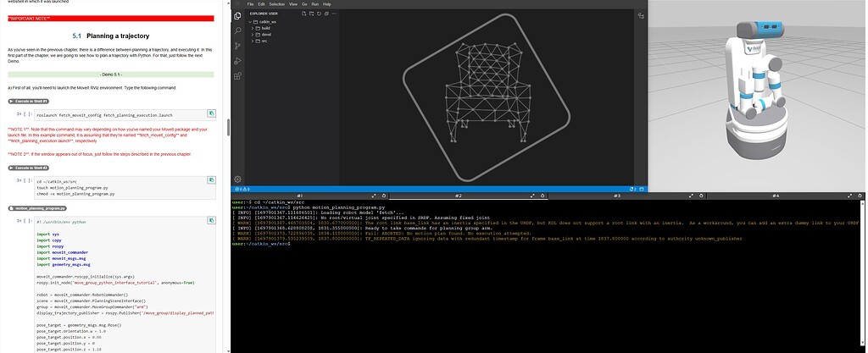Viewport: 868px width, 353px height.
Task: Open Explorer more actions ellipsis menu
Action: click(x=333, y=14)
